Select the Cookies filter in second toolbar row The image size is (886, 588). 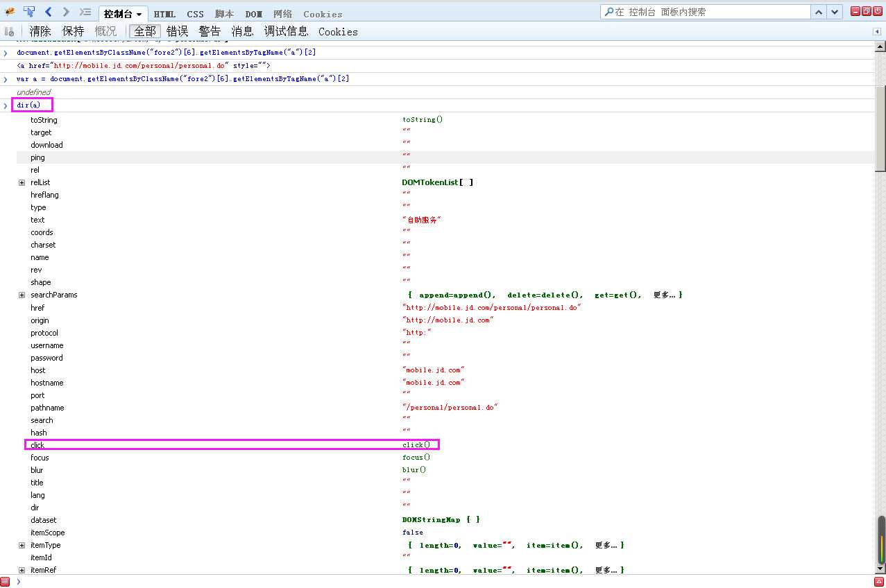click(x=338, y=31)
